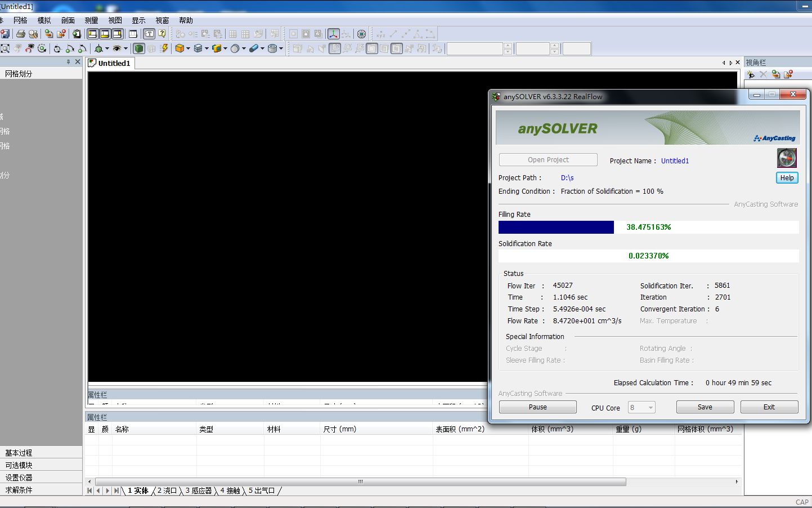Toggle visibility using the eye icon dropdown
812x508 pixels.
click(125, 48)
